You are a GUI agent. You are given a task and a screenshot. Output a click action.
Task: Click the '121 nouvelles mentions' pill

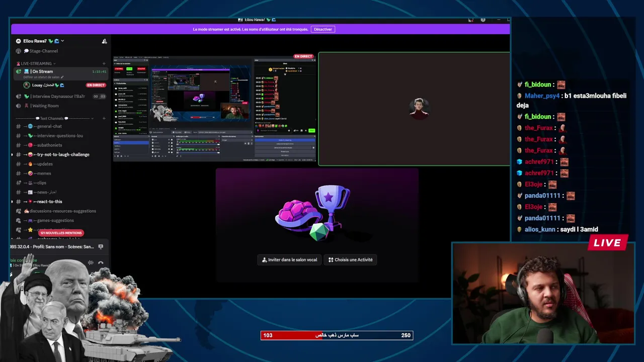coord(61,233)
